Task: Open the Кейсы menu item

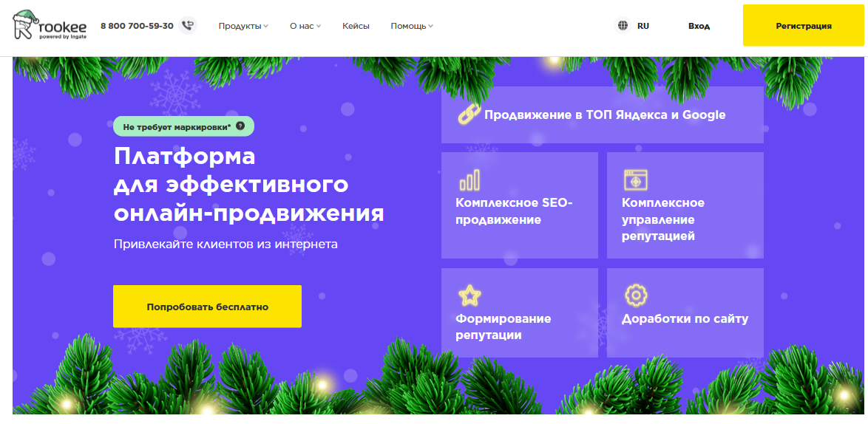Action: pyautogui.click(x=356, y=26)
